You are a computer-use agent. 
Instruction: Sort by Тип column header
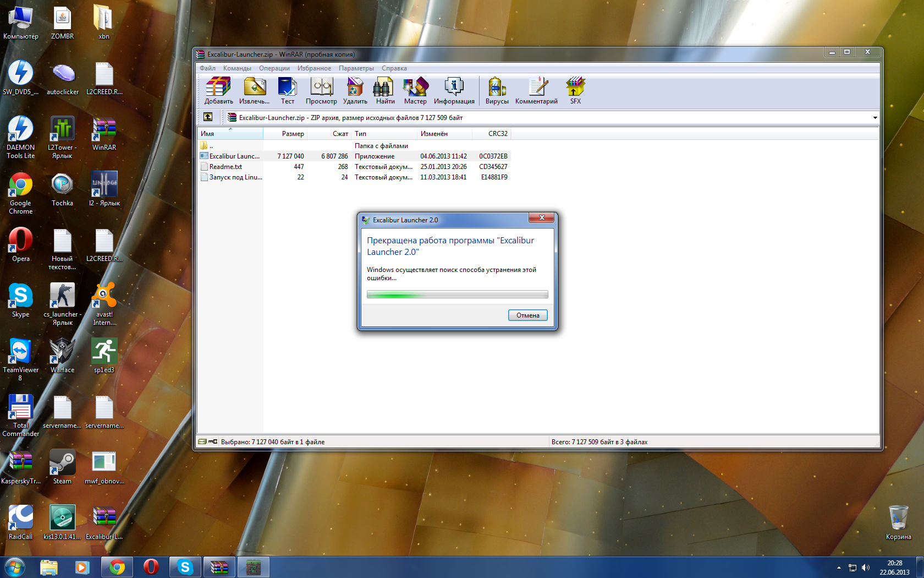(384, 134)
